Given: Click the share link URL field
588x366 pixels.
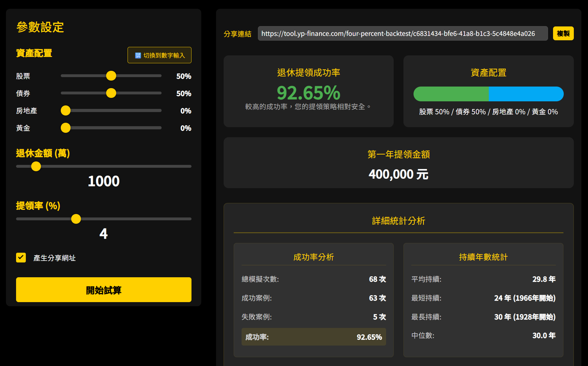Looking at the screenshot, I should pyautogui.click(x=403, y=33).
